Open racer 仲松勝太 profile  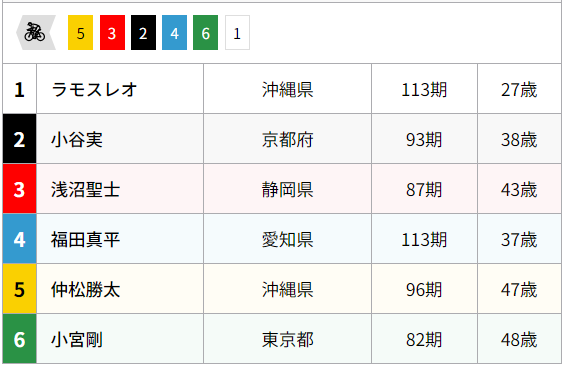coord(85,290)
